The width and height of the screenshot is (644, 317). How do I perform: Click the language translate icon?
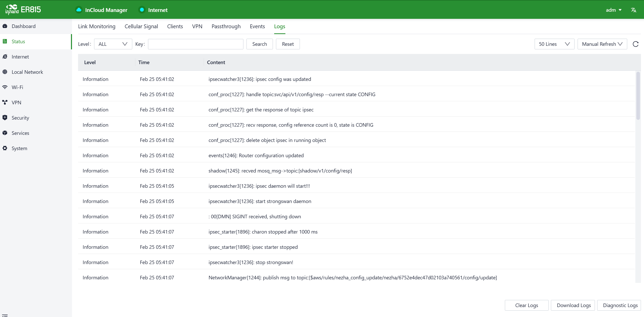[x=634, y=10]
